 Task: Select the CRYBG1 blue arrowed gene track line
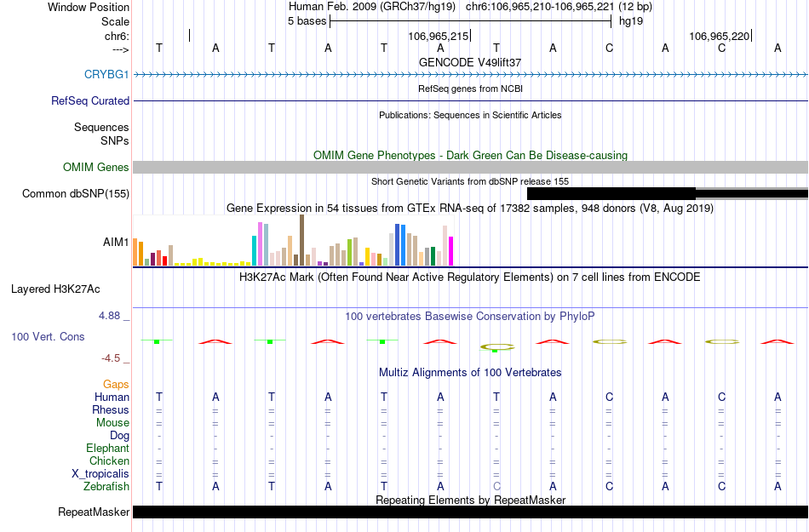tap(471, 75)
